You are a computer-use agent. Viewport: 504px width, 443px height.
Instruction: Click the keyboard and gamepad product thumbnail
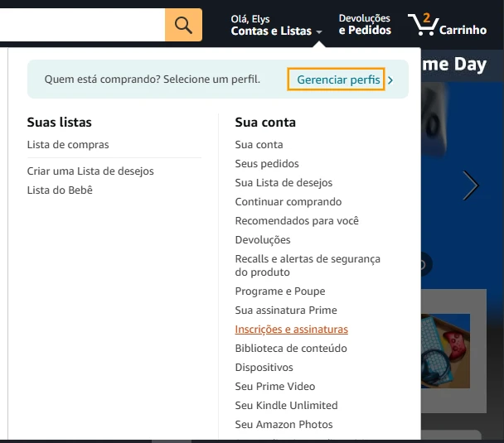pos(445,351)
